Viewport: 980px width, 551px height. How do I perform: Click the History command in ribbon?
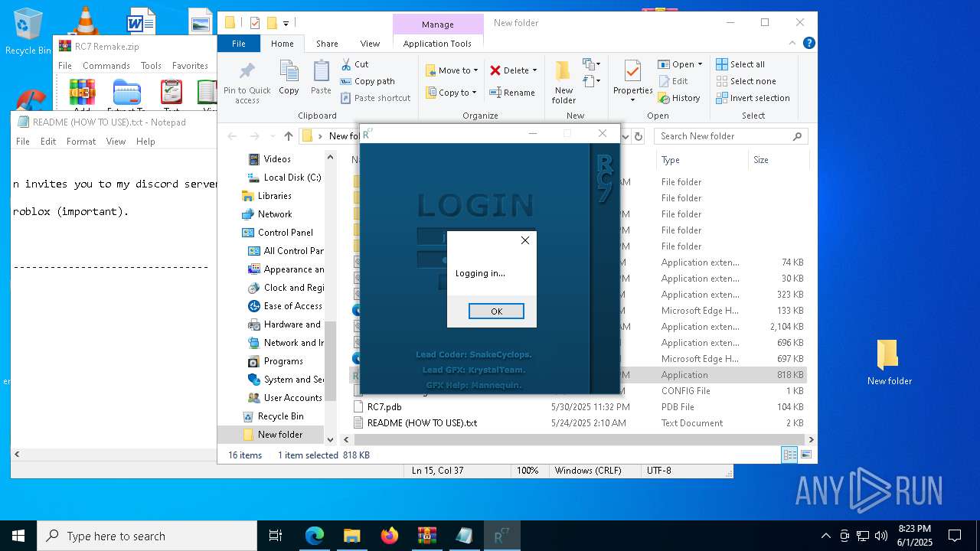click(679, 98)
